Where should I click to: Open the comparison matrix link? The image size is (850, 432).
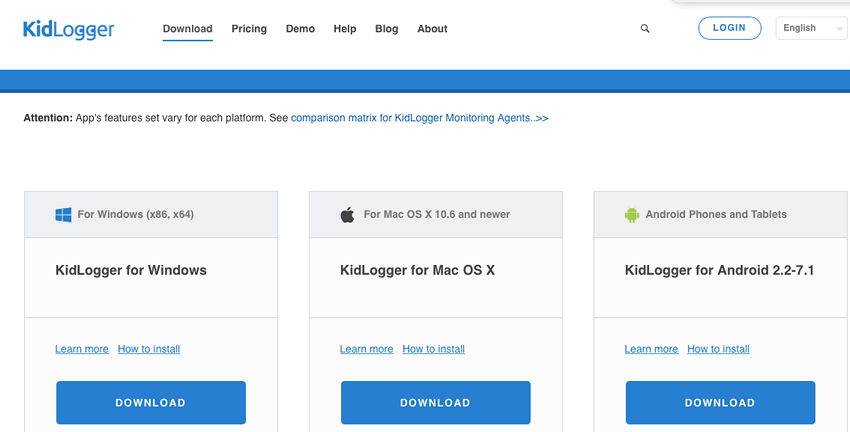point(420,118)
